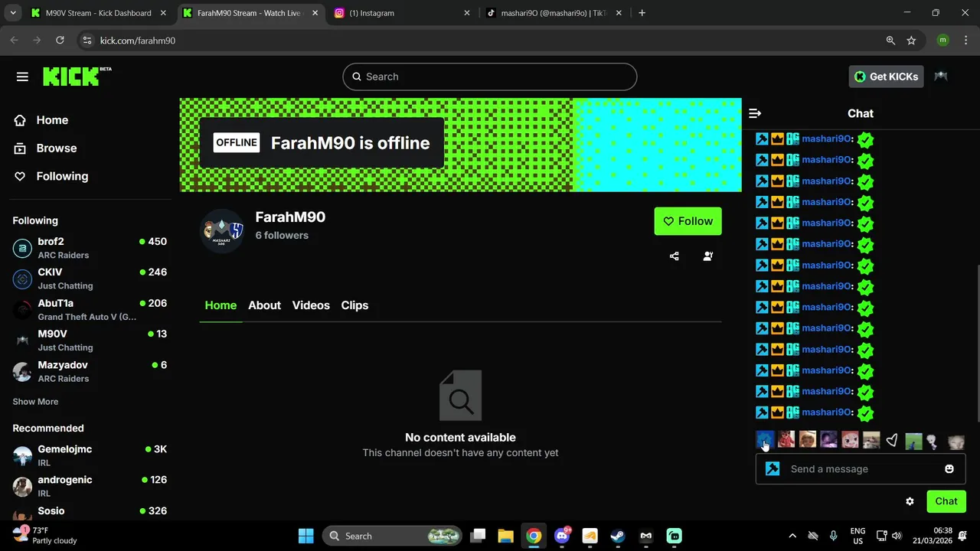Screen dimensions: 980x551
Task: Switch to the Videos tab
Action: (x=311, y=305)
